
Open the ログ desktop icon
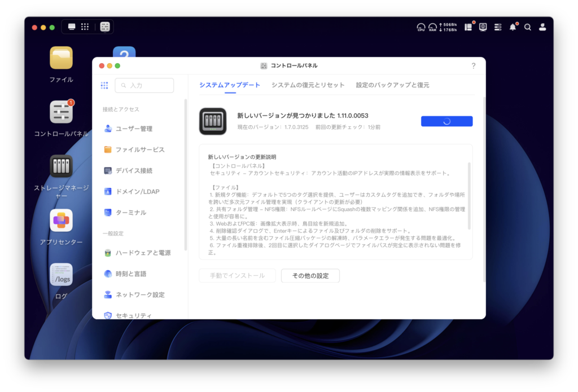pos(61,275)
